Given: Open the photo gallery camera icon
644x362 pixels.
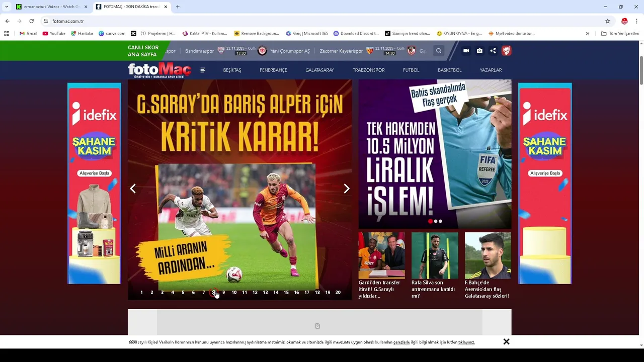Looking at the screenshot, I should tap(479, 51).
